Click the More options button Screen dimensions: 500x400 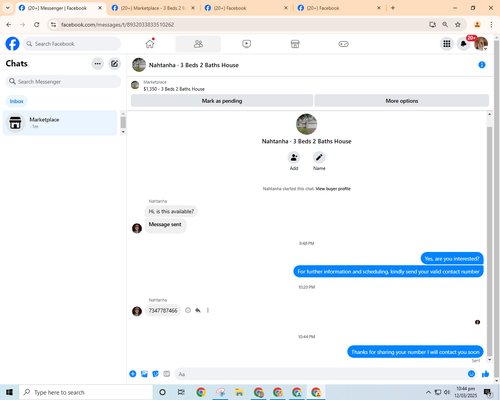click(402, 101)
